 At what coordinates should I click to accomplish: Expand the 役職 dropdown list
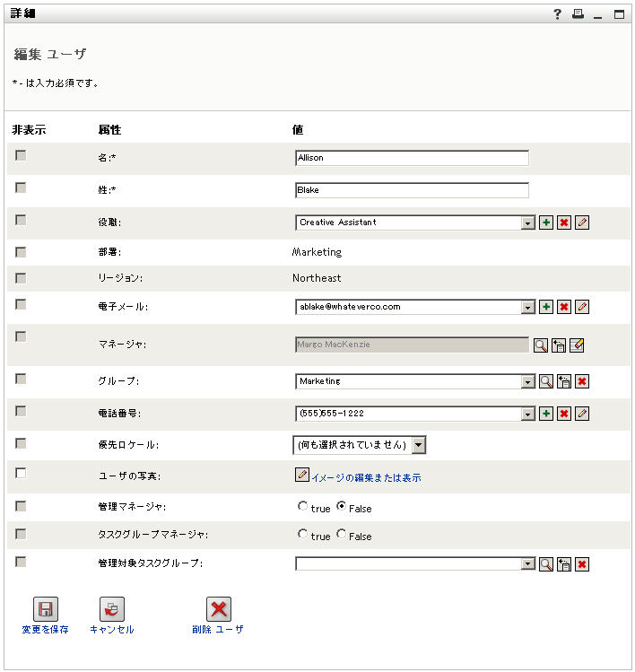[528, 223]
